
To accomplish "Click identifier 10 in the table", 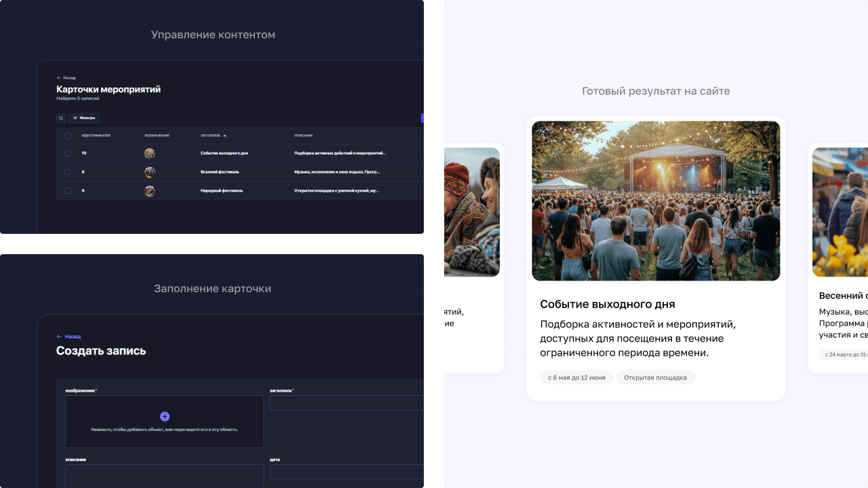I will click(84, 153).
